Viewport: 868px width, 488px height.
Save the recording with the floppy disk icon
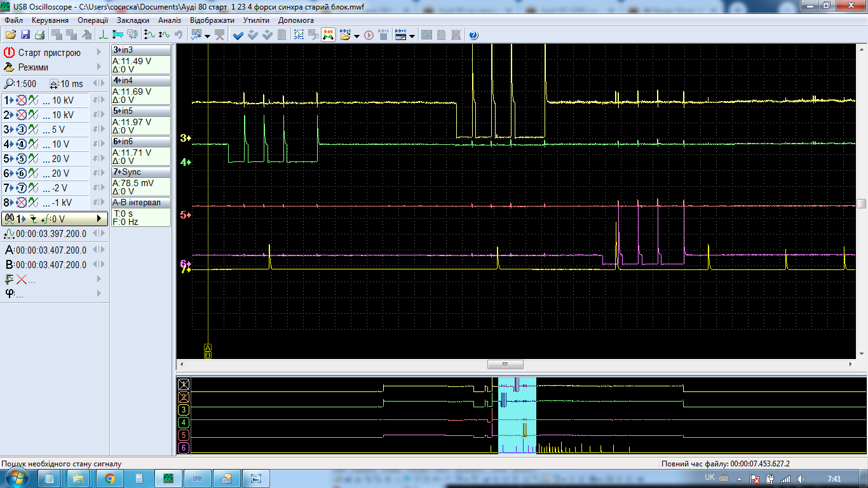coord(26,35)
